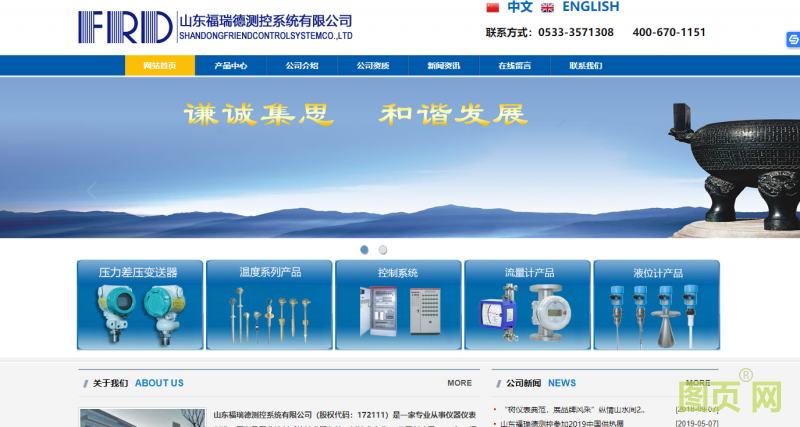Screen dimensions: 800x427
Task: Open the 压力差压变送器 product category
Action: coord(140,305)
